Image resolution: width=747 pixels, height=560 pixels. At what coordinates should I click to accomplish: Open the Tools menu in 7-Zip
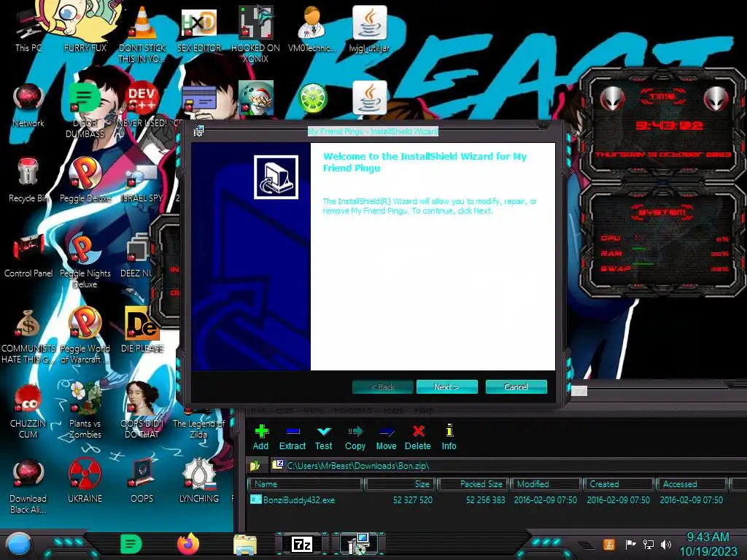coord(393,410)
